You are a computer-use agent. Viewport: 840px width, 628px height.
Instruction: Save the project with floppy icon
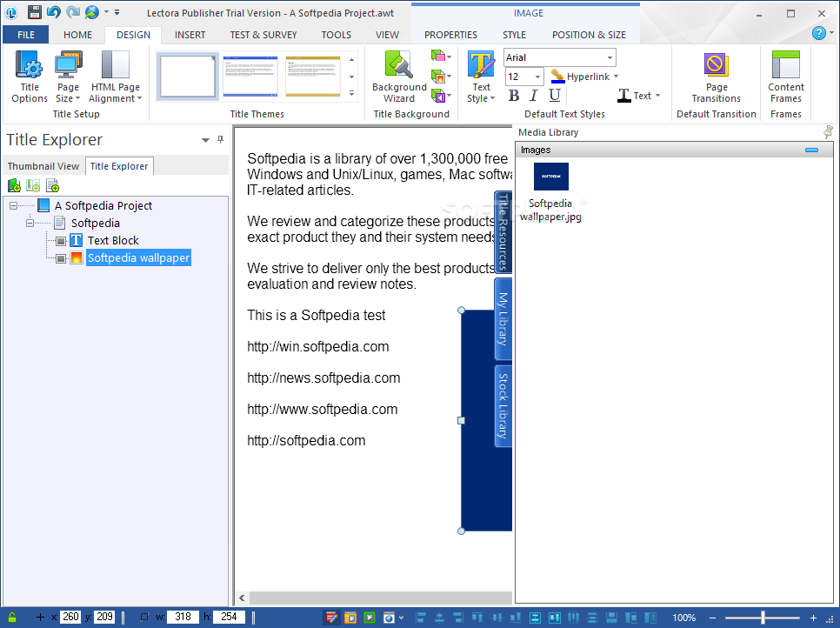pyautogui.click(x=34, y=12)
